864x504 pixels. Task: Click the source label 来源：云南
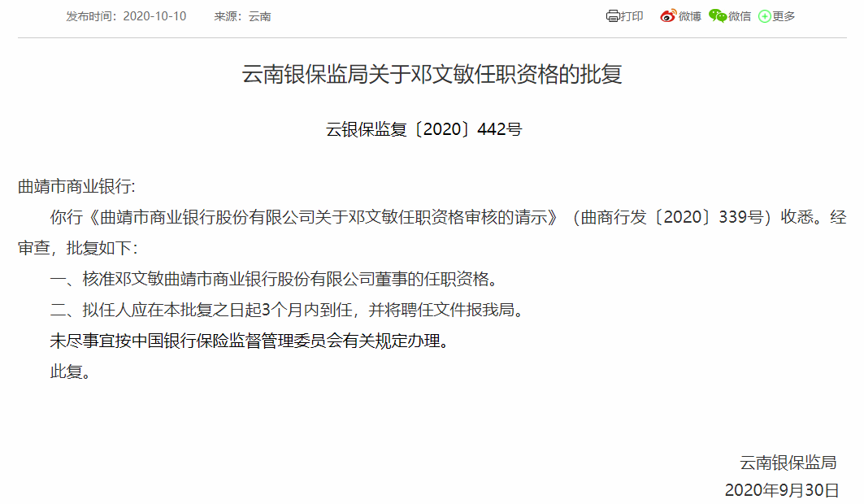(x=242, y=16)
